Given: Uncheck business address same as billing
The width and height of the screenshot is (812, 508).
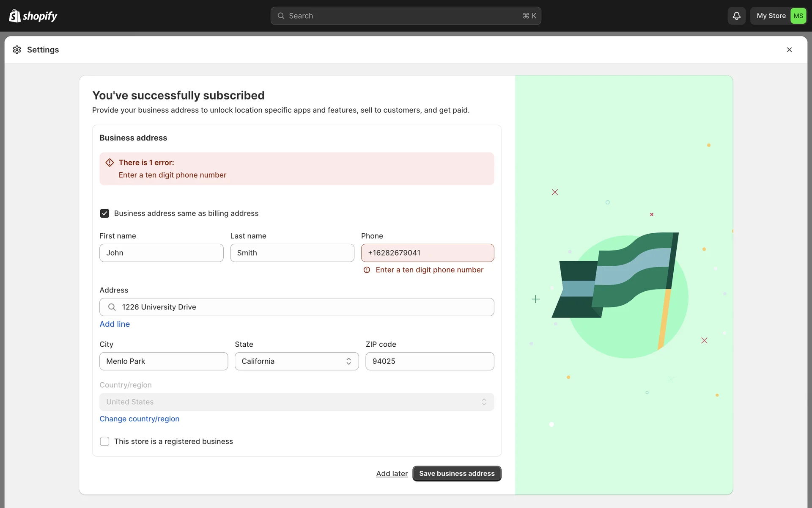Looking at the screenshot, I should pyautogui.click(x=104, y=213).
